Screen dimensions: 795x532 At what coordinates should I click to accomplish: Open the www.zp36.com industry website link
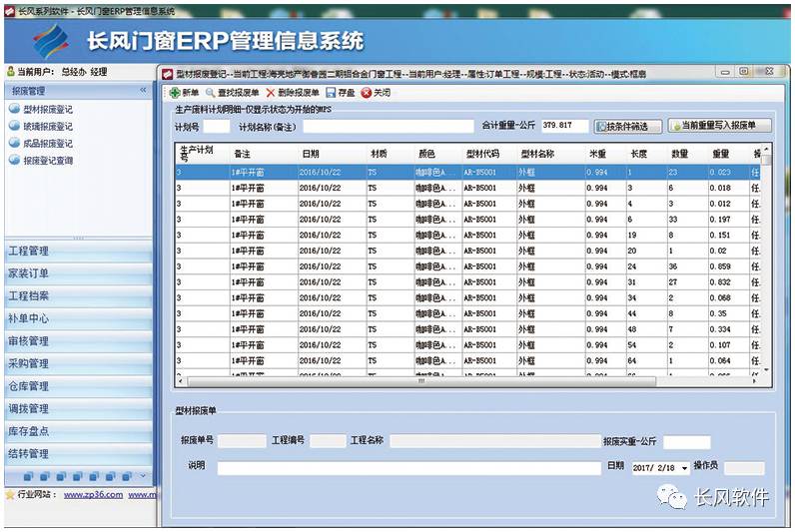point(93,494)
